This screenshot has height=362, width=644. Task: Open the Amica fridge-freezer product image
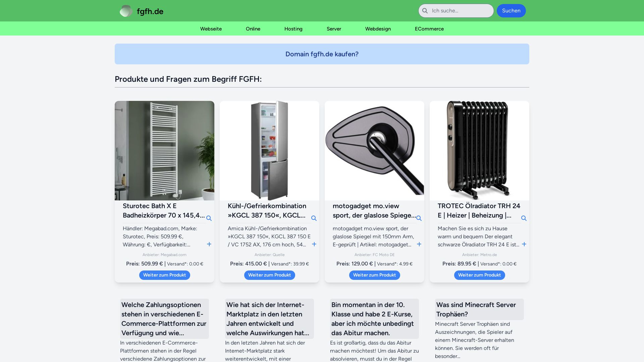[269, 150]
